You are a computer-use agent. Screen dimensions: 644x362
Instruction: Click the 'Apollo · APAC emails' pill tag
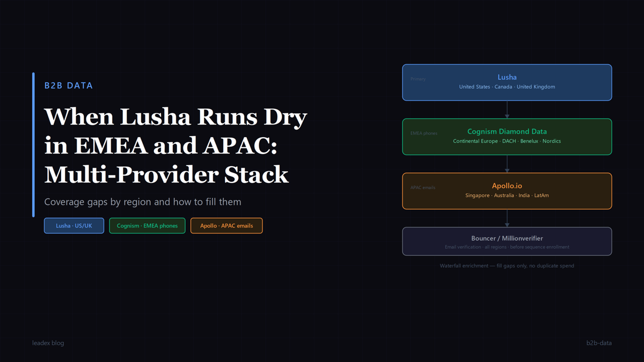coord(226,226)
